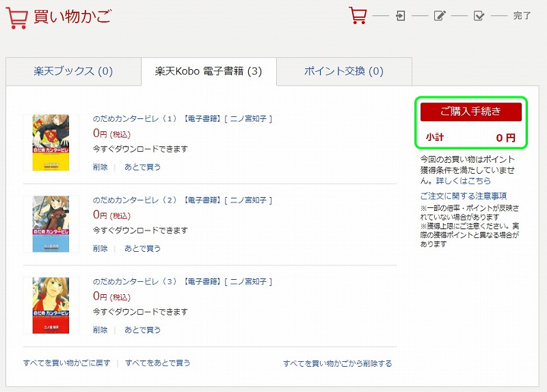Click the 小計 subtotal label
This screenshot has width=547, height=392.
pyautogui.click(x=435, y=138)
